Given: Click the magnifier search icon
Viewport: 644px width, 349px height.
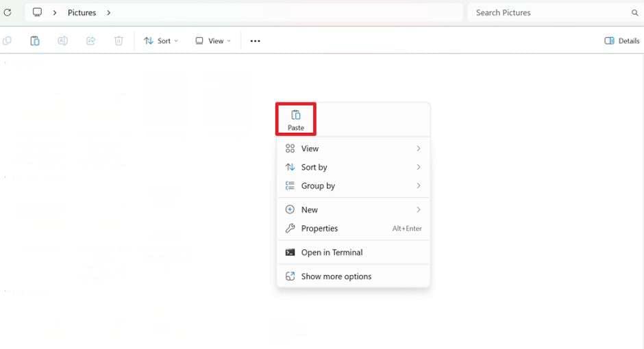Looking at the screenshot, I should (x=634, y=13).
